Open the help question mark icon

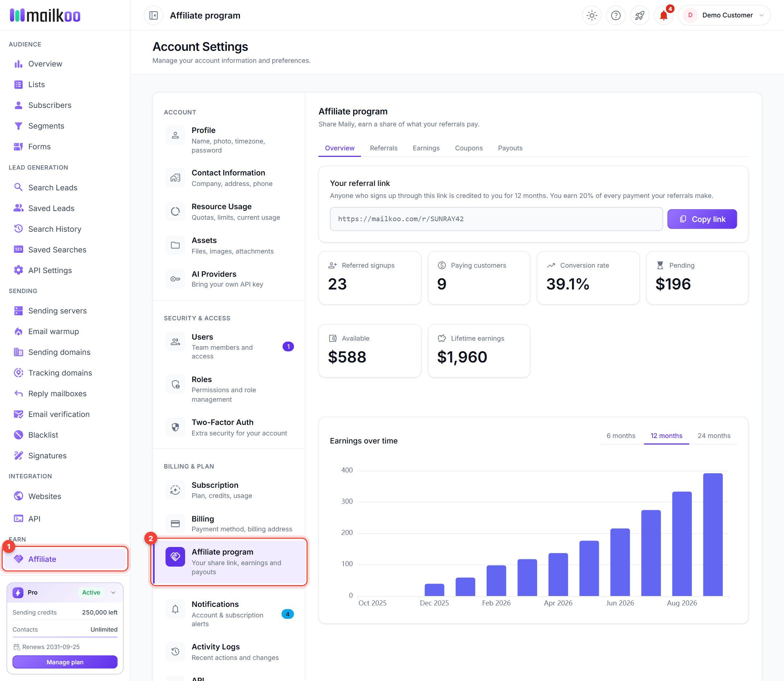pyautogui.click(x=615, y=15)
